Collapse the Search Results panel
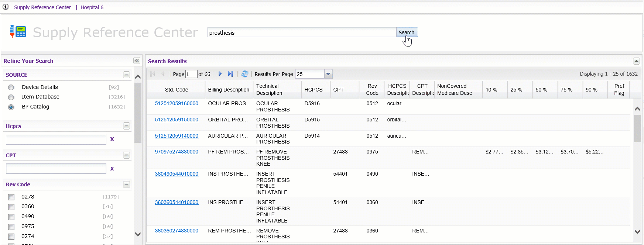 pyautogui.click(x=636, y=61)
